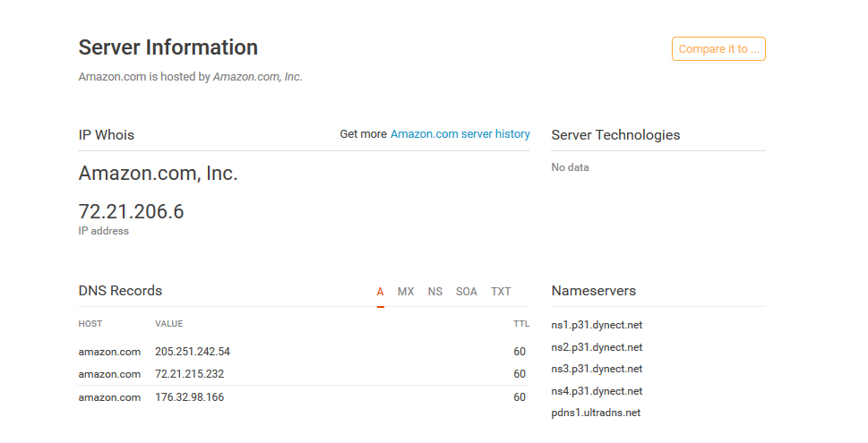Click the Amazon.com, Inc. whois name

(158, 174)
